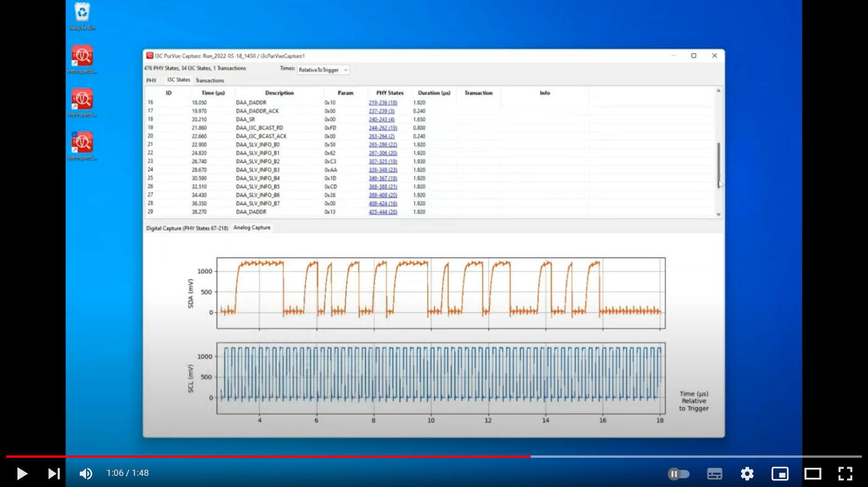Open PHY states link 265-286 (22)

[x=383, y=144]
